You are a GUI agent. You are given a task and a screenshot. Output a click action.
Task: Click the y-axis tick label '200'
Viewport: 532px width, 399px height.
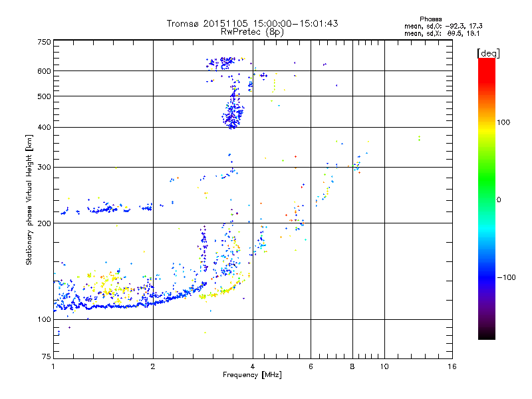pos(44,223)
